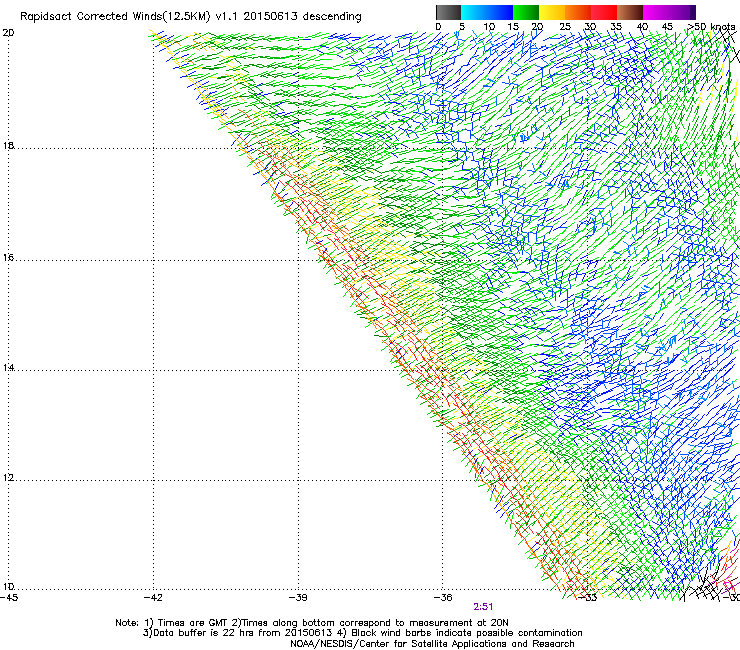Screen dimensions: 740x650
Task: Click the brown 35-40 knots legend swatch
Action: point(630,12)
